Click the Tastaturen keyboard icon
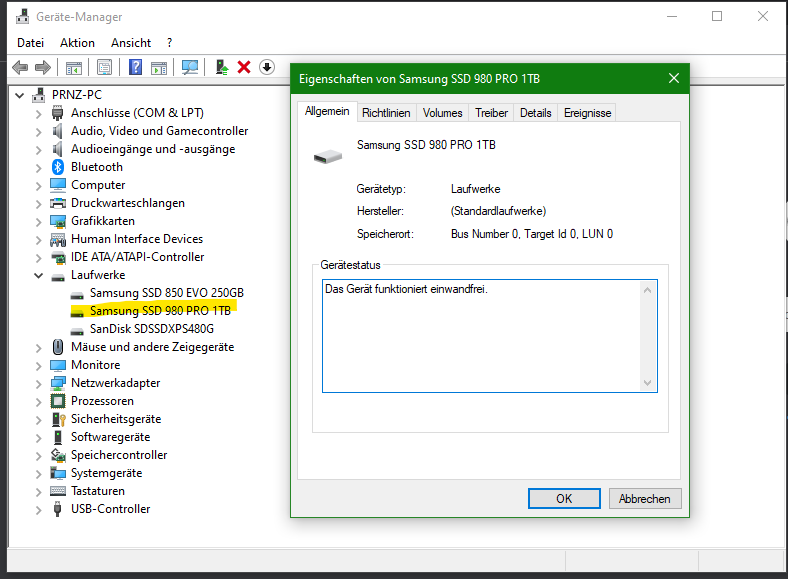The height and width of the screenshot is (579, 788). click(x=58, y=491)
